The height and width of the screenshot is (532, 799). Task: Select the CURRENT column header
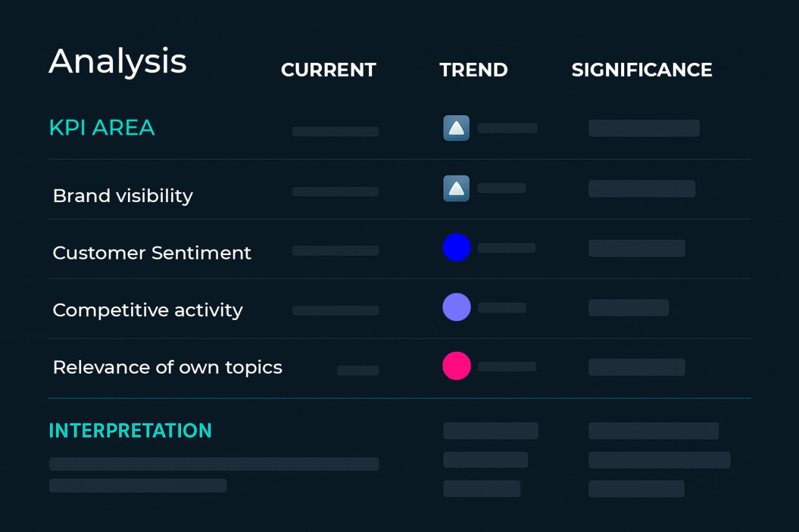click(328, 70)
